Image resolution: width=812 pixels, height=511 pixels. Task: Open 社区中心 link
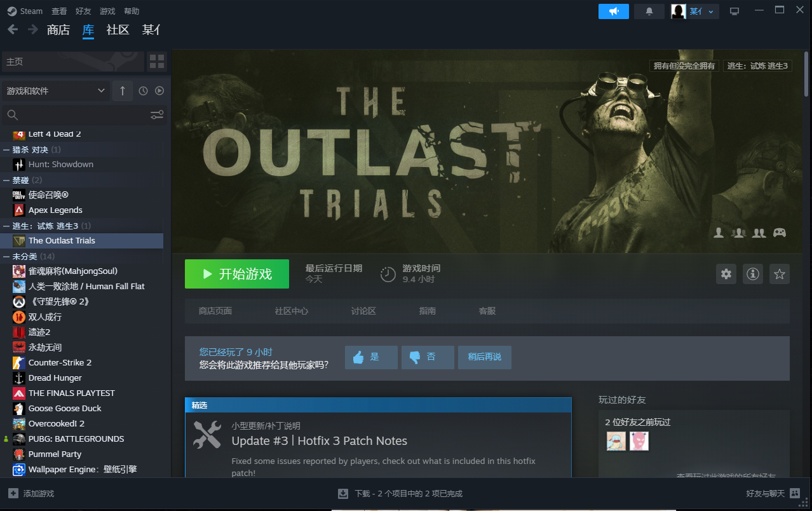click(x=292, y=311)
